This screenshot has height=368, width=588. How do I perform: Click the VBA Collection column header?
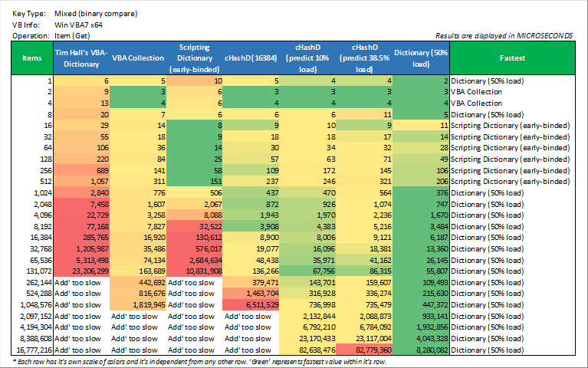[138, 58]
